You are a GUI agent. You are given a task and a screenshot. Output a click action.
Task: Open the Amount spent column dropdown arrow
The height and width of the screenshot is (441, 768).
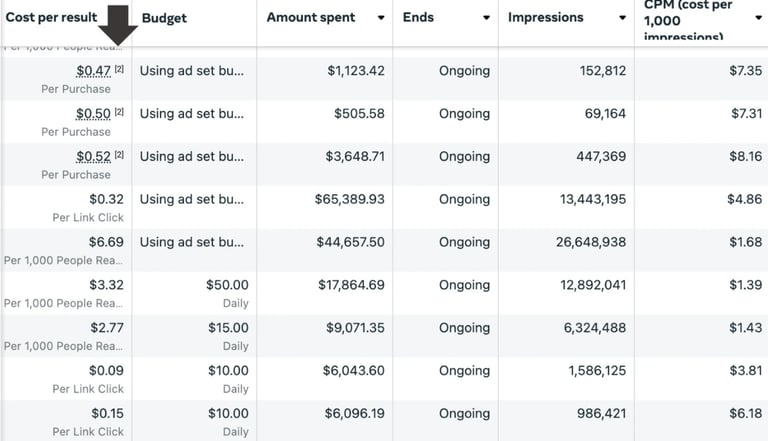[381, 18]
